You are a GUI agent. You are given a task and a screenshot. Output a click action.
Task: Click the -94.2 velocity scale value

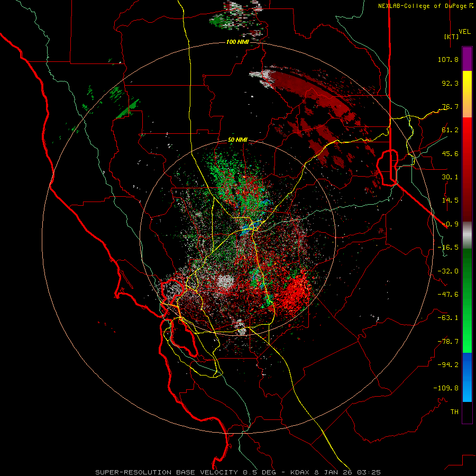pyautogui.click(x=448, y=365)
